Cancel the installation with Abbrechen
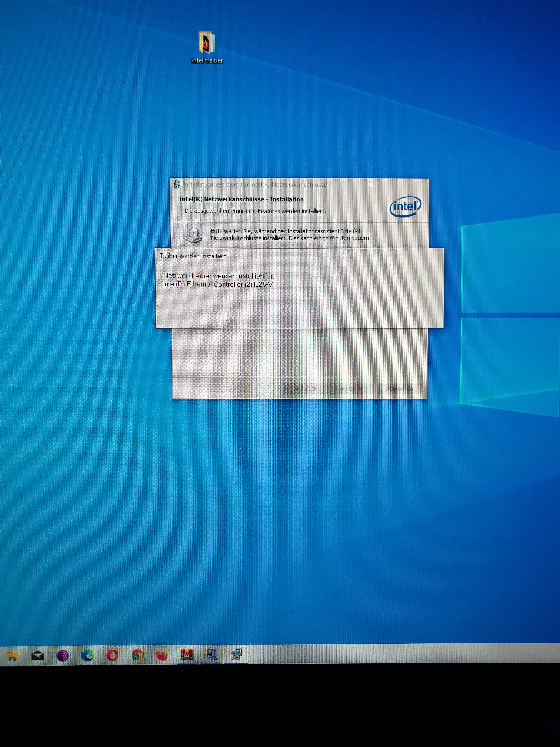This screenshot has height=747, width=560. tap(399, 389)
